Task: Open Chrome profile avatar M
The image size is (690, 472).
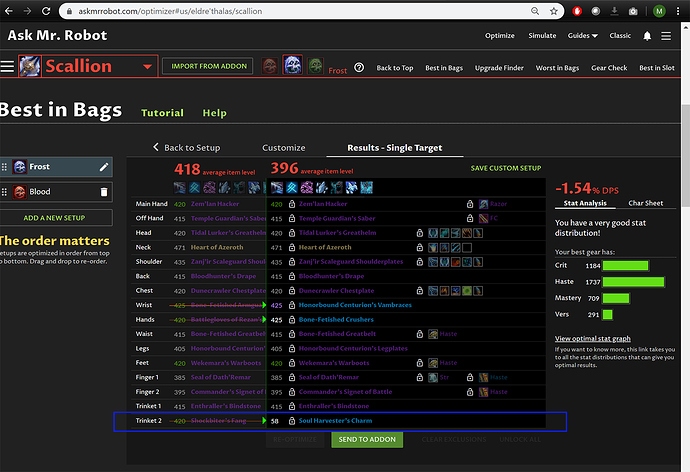Action: pos(659,11)
